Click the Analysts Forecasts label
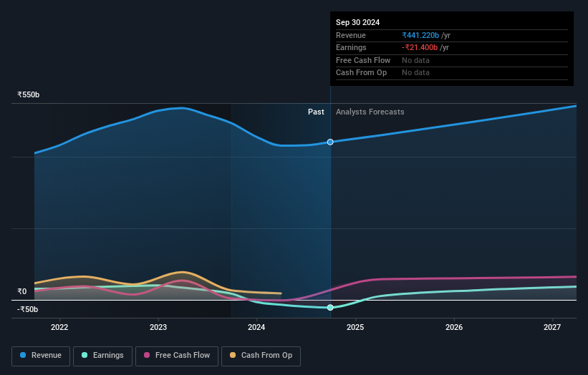588x375 pixels. pyautogui.click(x=370, y=112)
